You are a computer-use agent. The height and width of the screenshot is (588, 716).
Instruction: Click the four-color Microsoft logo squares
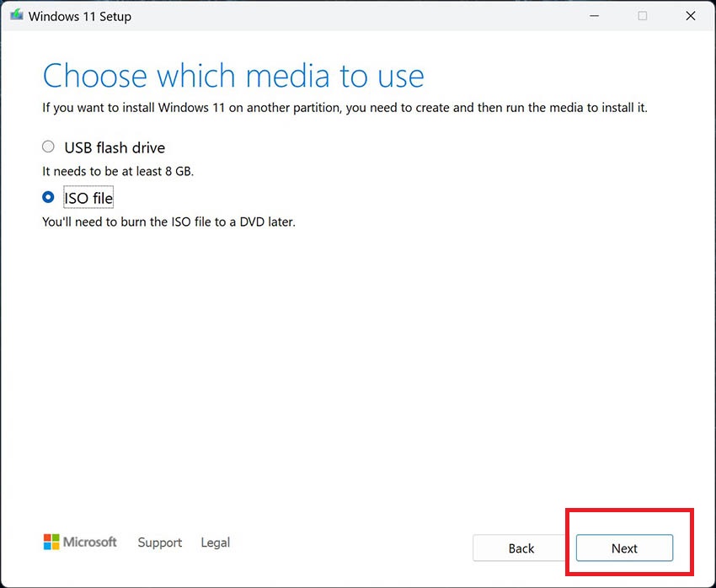coord(51,542)
